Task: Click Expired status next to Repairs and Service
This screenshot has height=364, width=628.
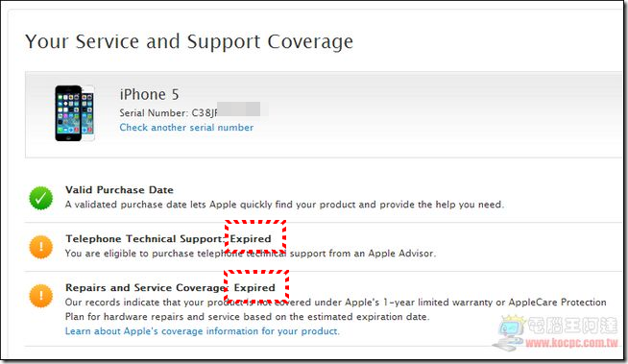Action: [254, 287]
